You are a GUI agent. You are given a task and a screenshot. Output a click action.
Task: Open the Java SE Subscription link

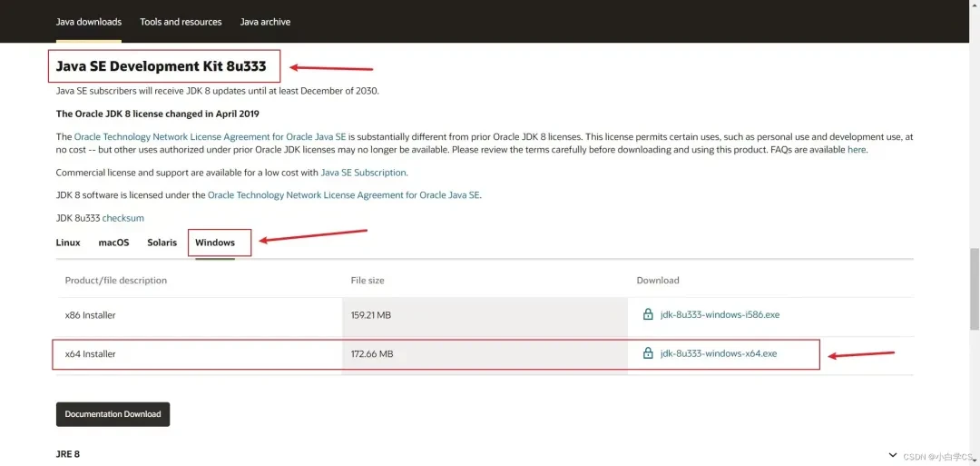click(x=364, y=172)
